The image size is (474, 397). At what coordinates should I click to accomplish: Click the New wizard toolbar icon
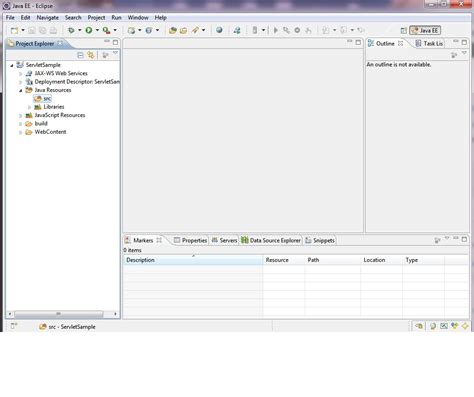(x=14, y=30)
